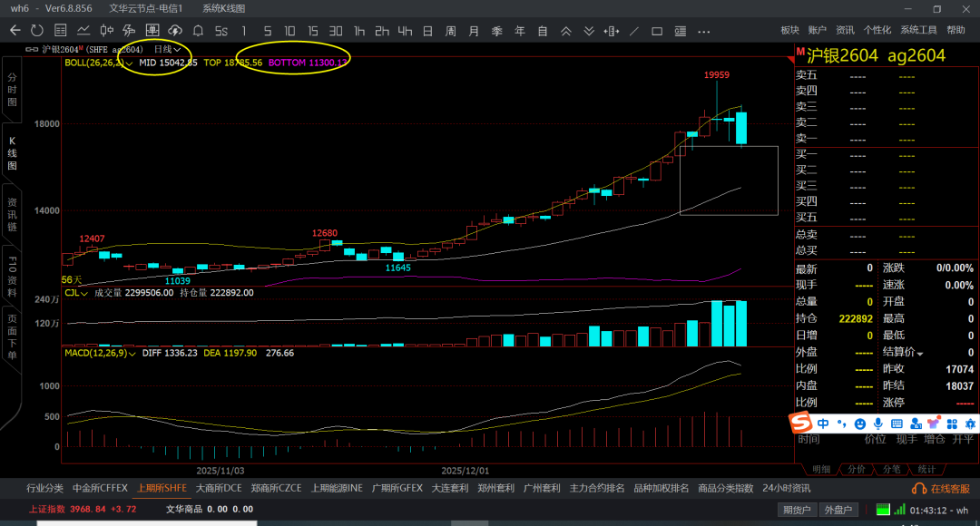Open the 板块 menu
The image size is (980, 526).
(x=790, y=30)
